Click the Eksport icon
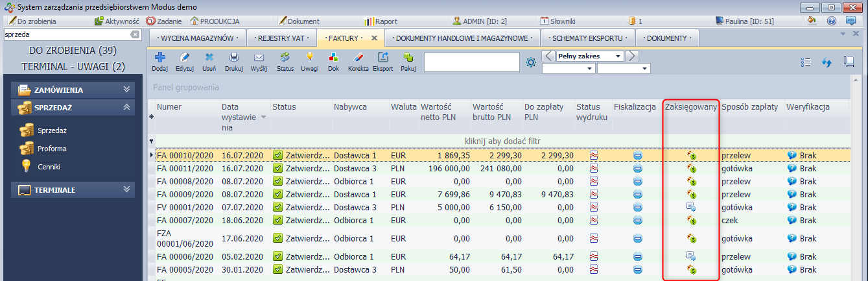The image size is (868, 281). point(383,58)
